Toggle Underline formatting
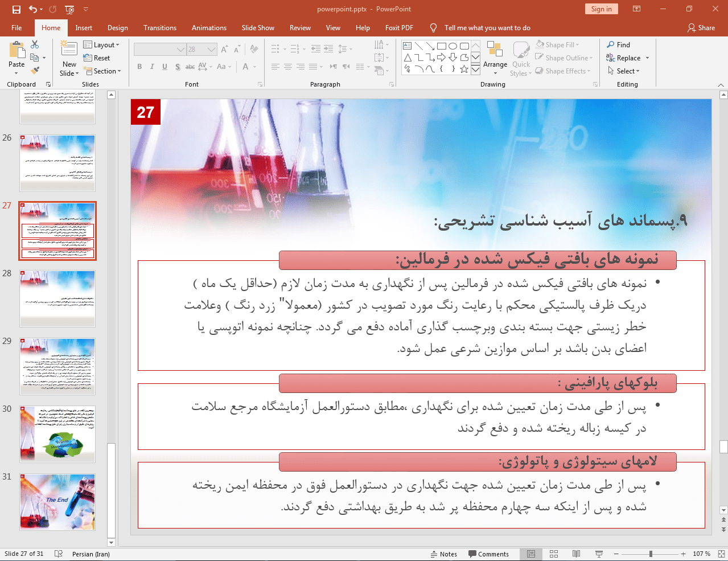The image size is (728, 561). pos(164,67)
